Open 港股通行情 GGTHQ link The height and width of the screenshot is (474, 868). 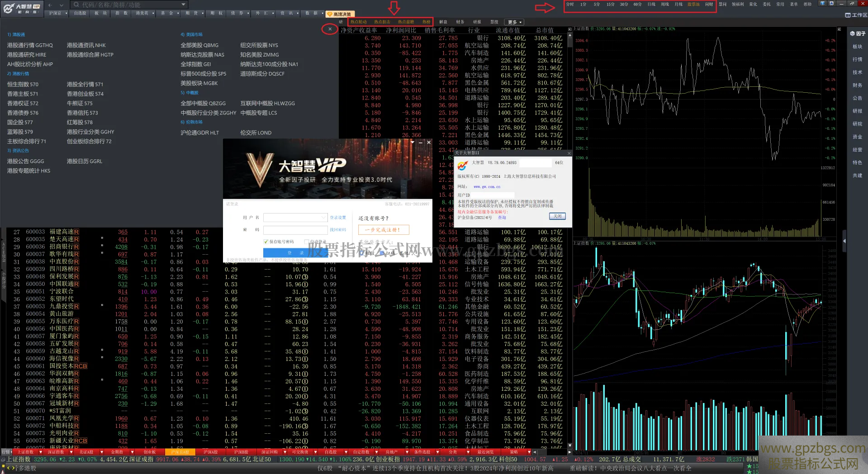pyautogui.click(x=30, y=45)
